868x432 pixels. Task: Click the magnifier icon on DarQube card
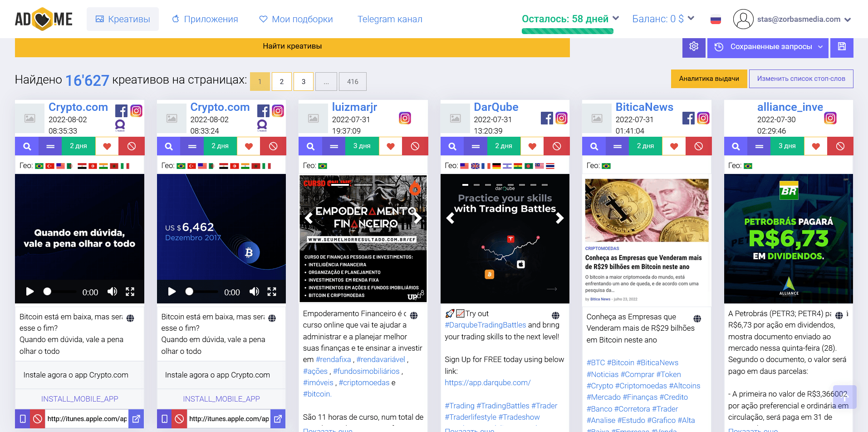click(x=452, y=146)
